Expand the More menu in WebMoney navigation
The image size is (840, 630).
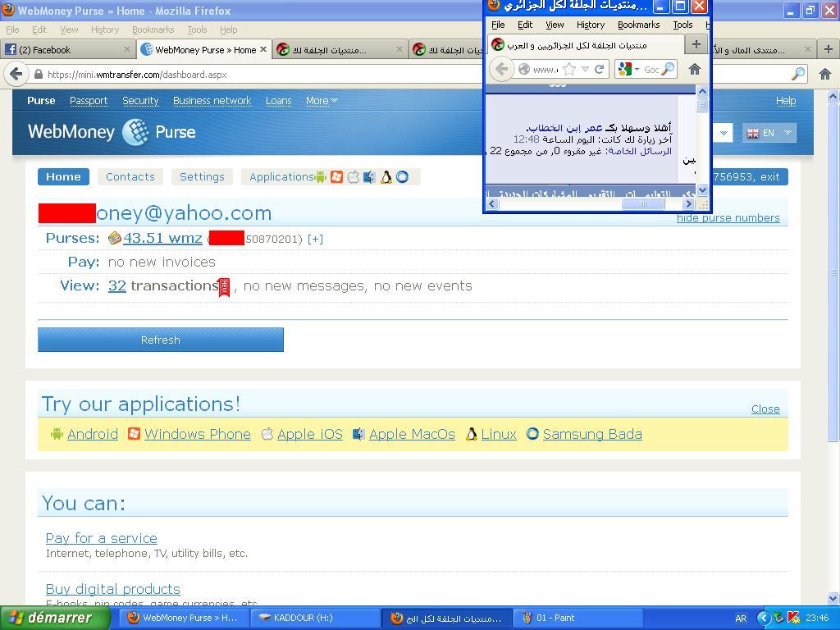tap(322, 101)
